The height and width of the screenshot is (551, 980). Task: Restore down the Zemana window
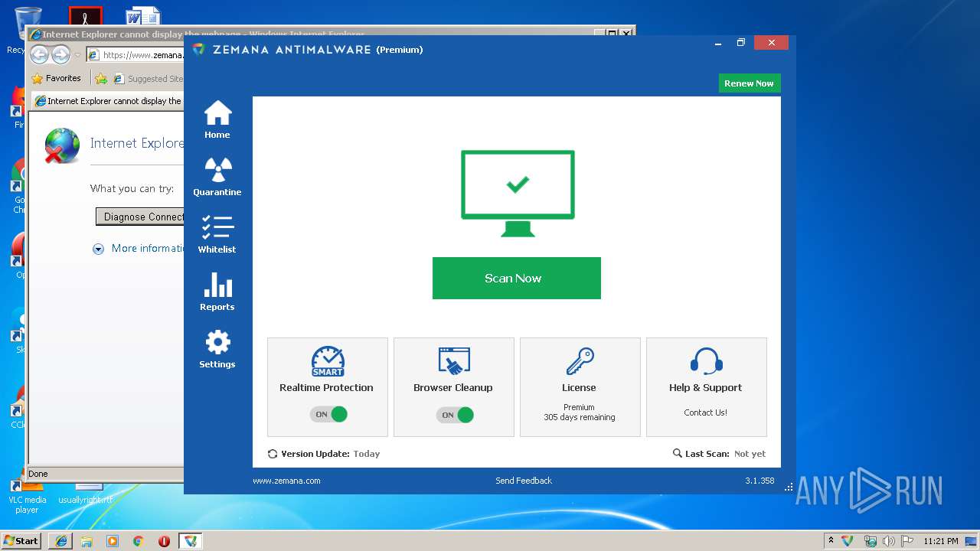tap(741, 43)
